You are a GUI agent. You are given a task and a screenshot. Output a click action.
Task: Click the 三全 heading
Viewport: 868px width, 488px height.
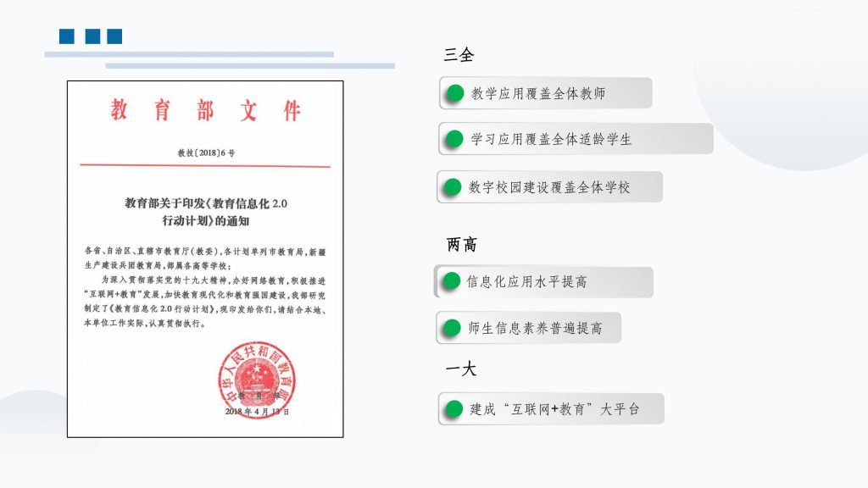[x=459, y=55]
